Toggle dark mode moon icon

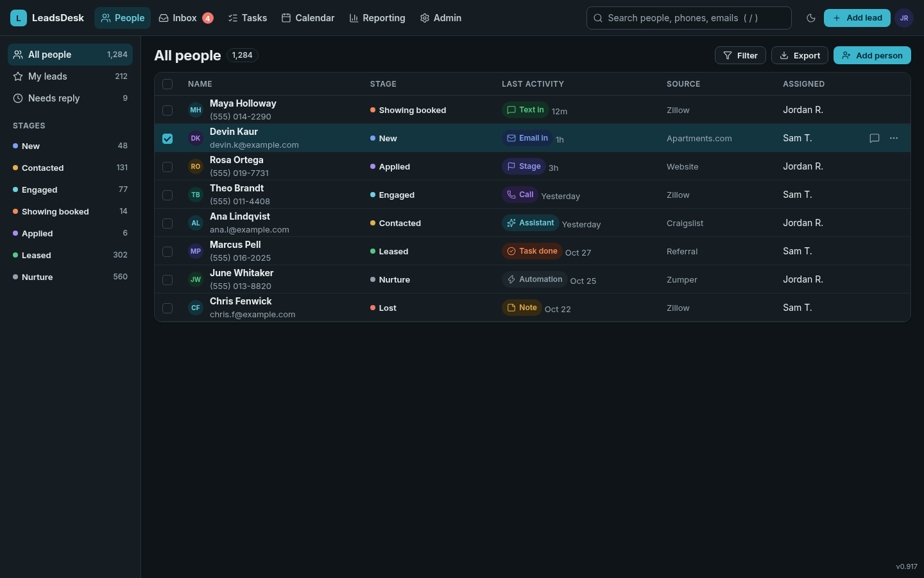pos(811,18)
